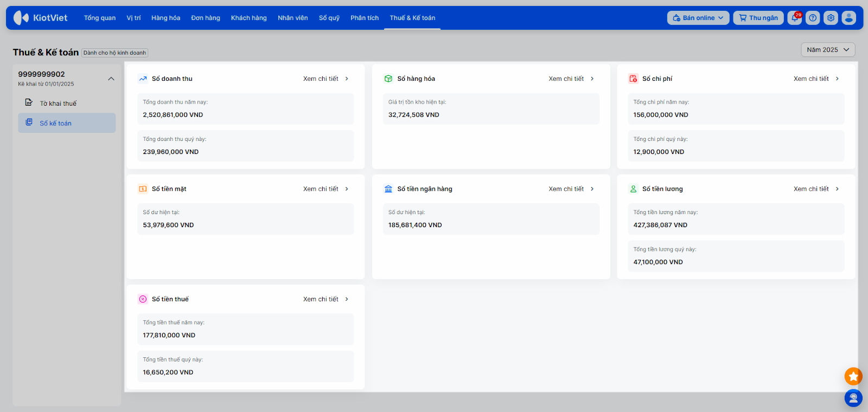Viewport: 868px width, 412px height.
Task: Click Xem chi tiết for Sổ tiền ngân hàng
Action: click(566, 189)
